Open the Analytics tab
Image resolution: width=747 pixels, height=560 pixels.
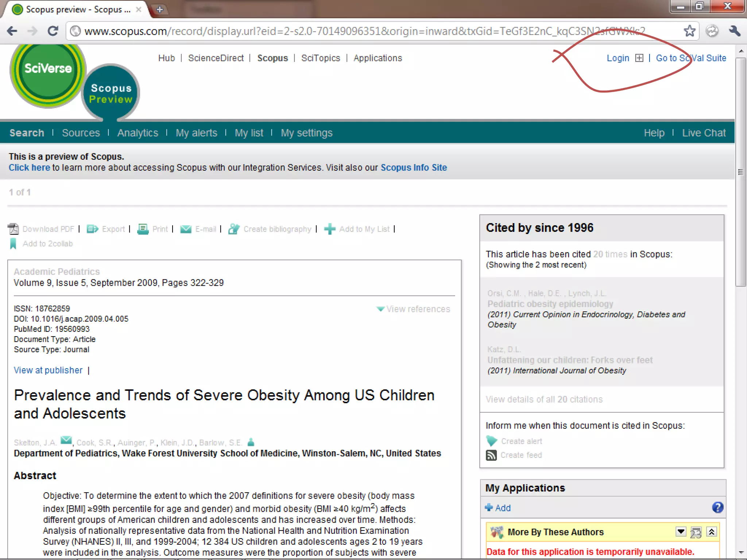[138, 133]
